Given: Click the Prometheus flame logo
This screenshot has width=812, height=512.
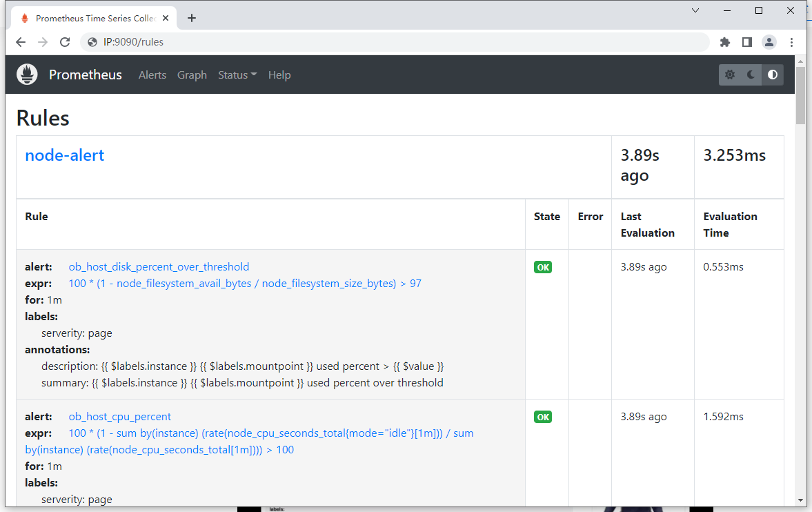Looking at the screenshot, I should (27, 75).
